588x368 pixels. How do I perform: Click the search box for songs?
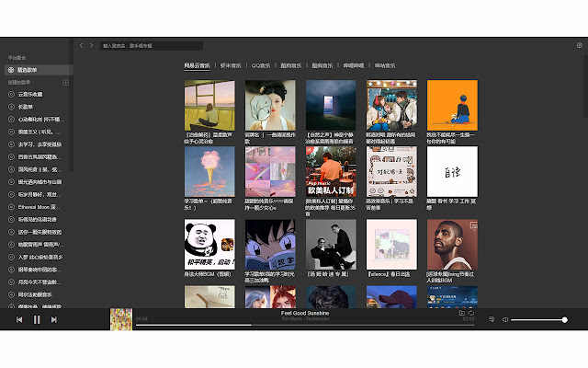click(151, 46)
